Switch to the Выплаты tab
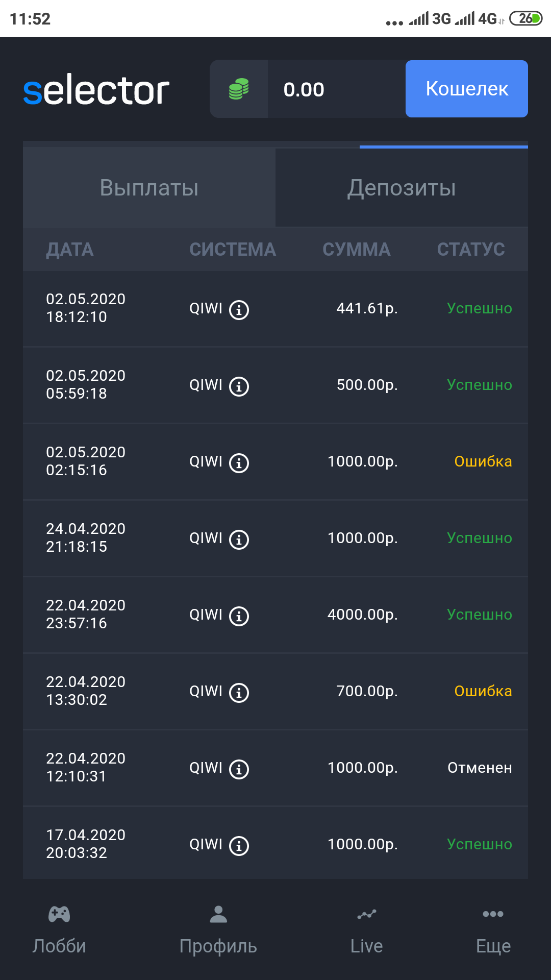This screenshot has width=551, height=980. [149, 188]
